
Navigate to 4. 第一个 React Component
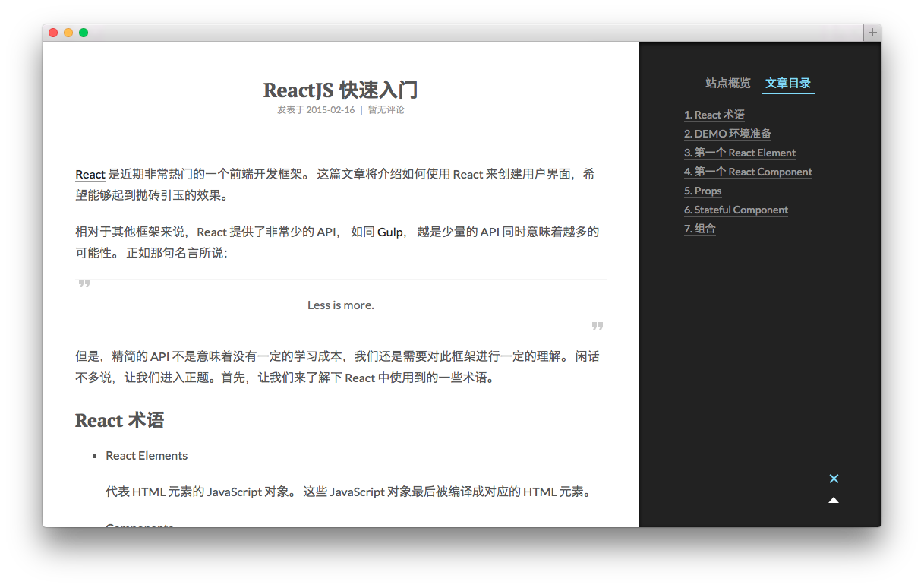tap(748, 172)
